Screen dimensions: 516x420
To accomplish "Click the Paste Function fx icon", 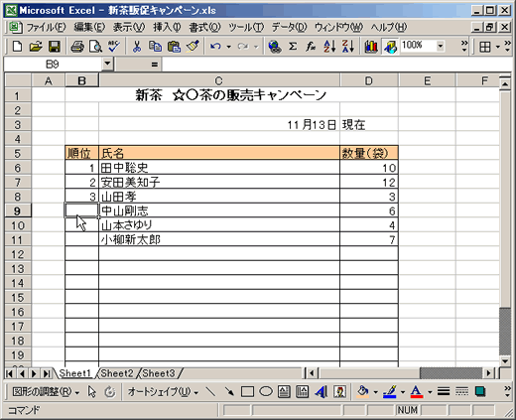I will 311,47.
